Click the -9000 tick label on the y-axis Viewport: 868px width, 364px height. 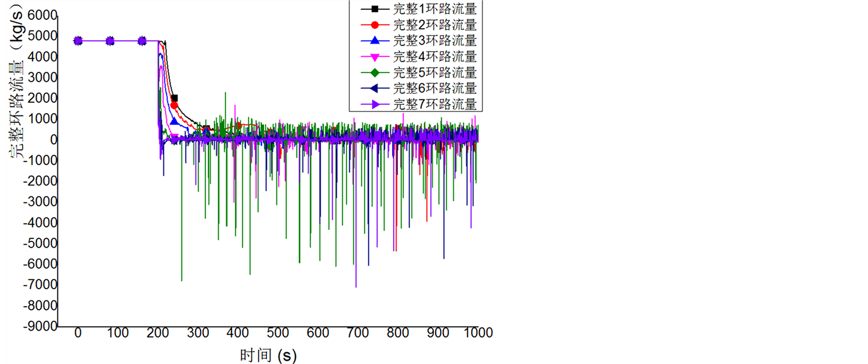coord(40,326)
